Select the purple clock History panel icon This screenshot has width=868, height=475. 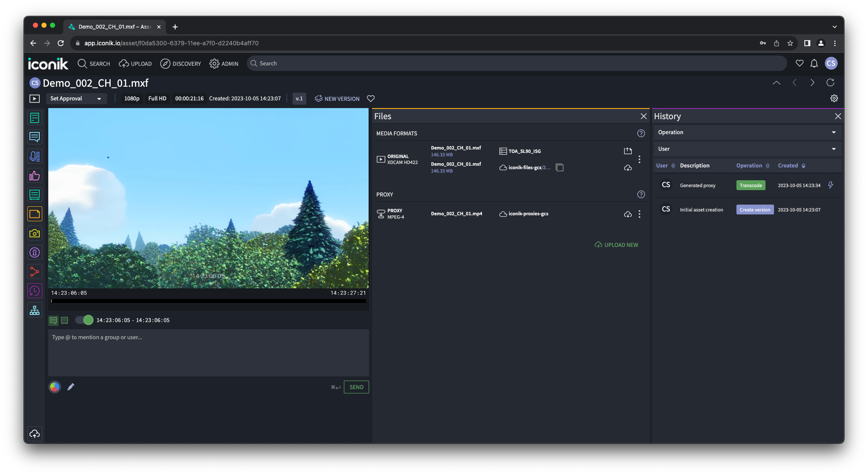tap(35, 291)
